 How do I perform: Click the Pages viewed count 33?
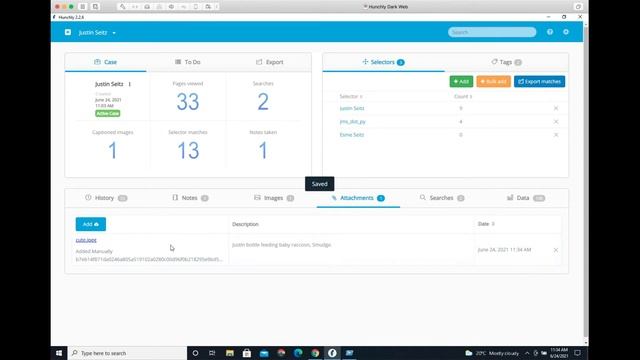click(x=188, y=102)
